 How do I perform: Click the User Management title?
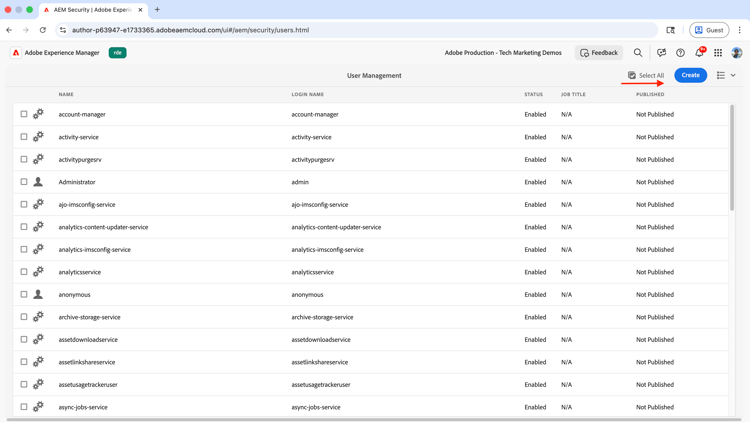374,75
